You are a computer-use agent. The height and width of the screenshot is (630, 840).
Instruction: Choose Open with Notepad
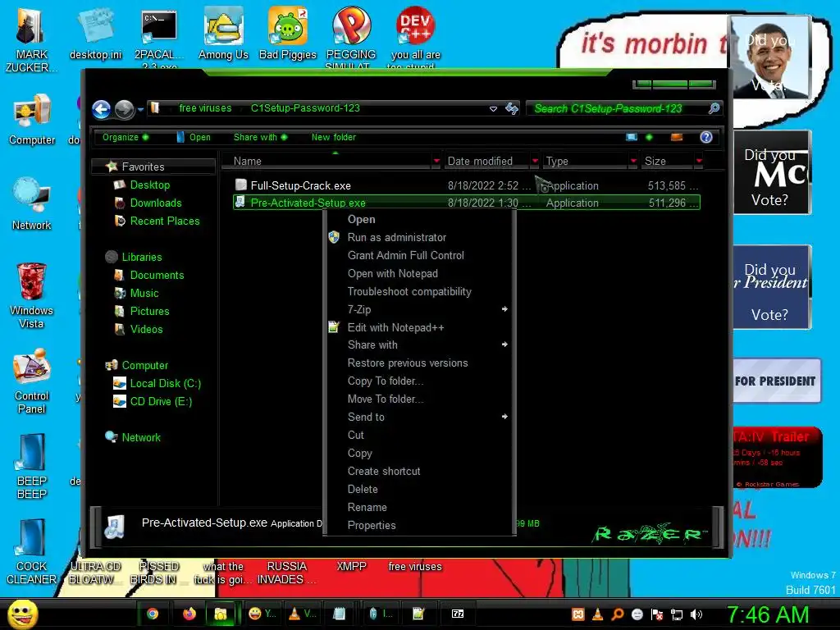pos(392,273)
